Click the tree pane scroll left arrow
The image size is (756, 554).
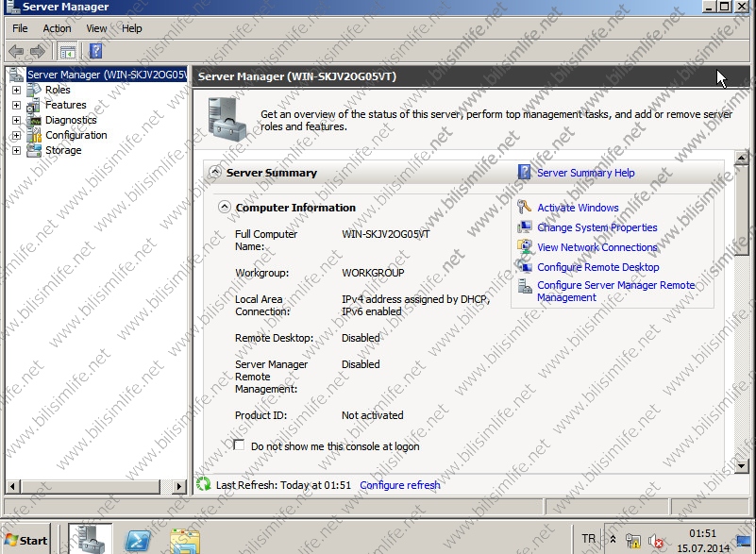(x=13, y=486)
